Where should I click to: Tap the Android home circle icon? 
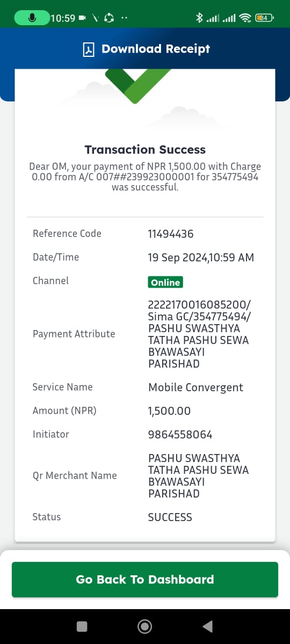click(144, 626)
